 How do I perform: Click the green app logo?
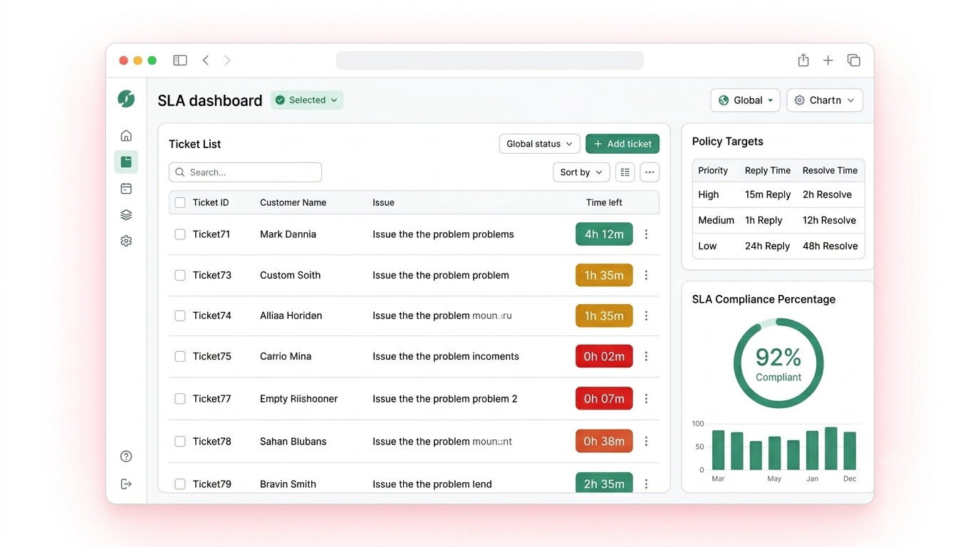(126, 99)
